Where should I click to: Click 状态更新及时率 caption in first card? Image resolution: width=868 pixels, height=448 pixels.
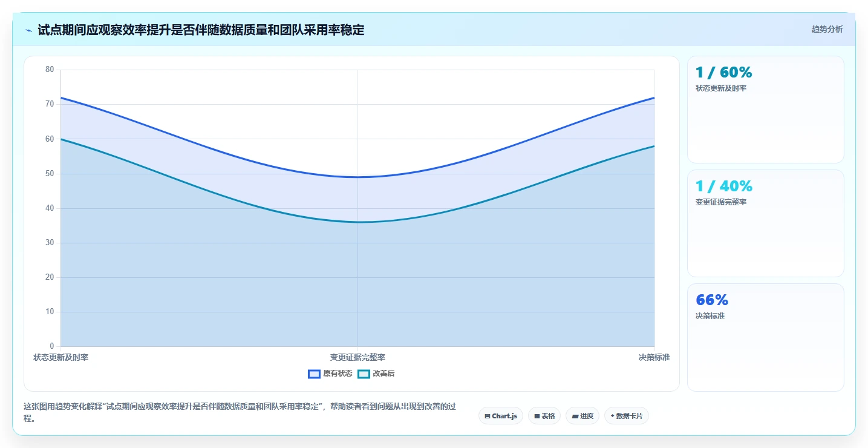click(721, 88)
